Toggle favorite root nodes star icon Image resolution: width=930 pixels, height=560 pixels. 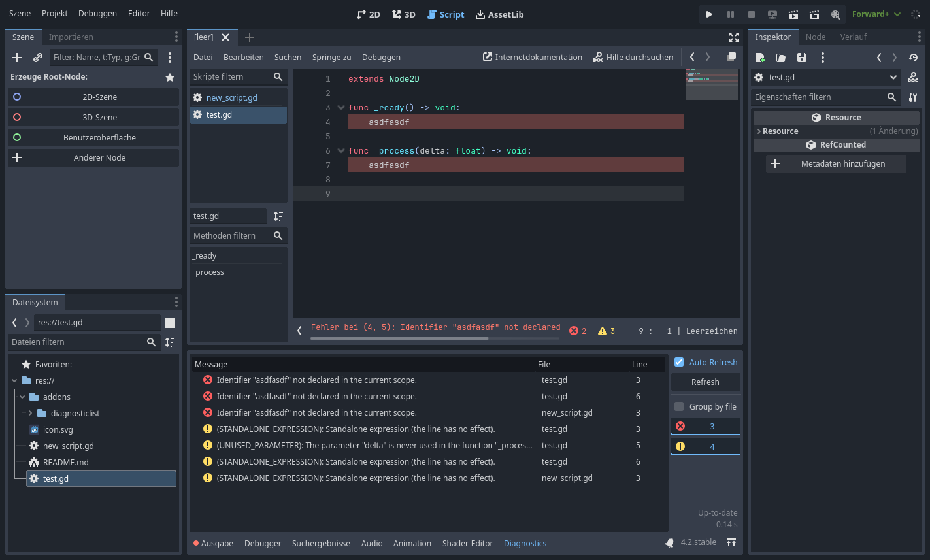[x=170, y=77]
